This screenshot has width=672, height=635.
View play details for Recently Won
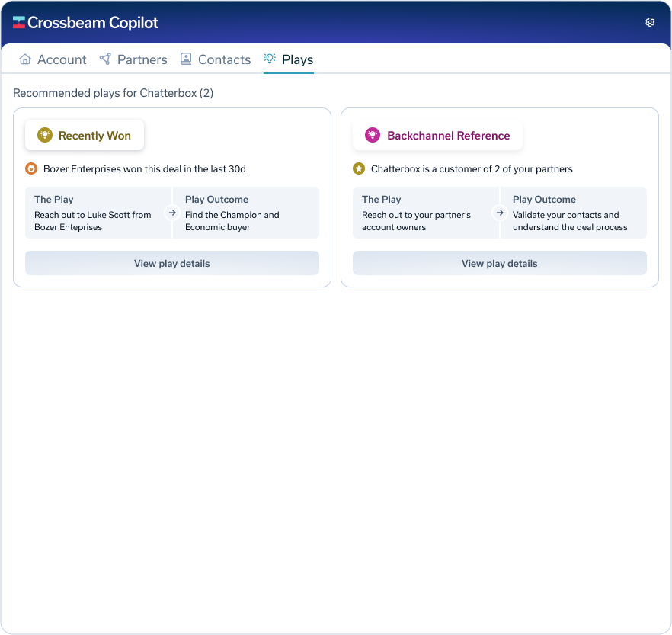click(172, 264)
